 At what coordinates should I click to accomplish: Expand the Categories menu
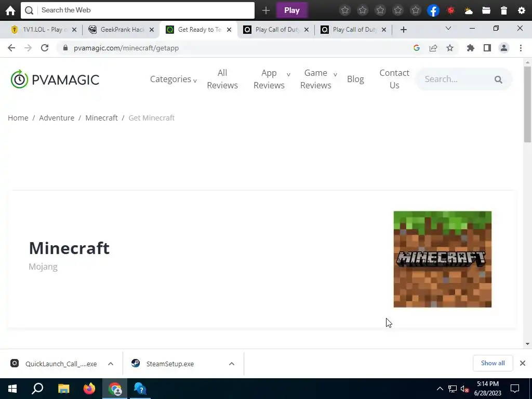pos(173,79)
